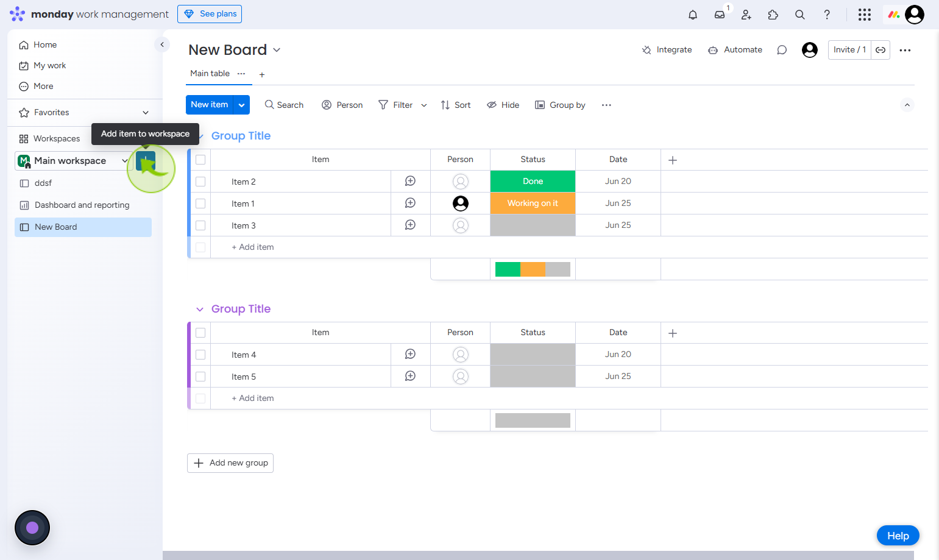The image size is (939, 560).
Task: Open Main table view options ellipsis
Action: (x=241, y=74)
